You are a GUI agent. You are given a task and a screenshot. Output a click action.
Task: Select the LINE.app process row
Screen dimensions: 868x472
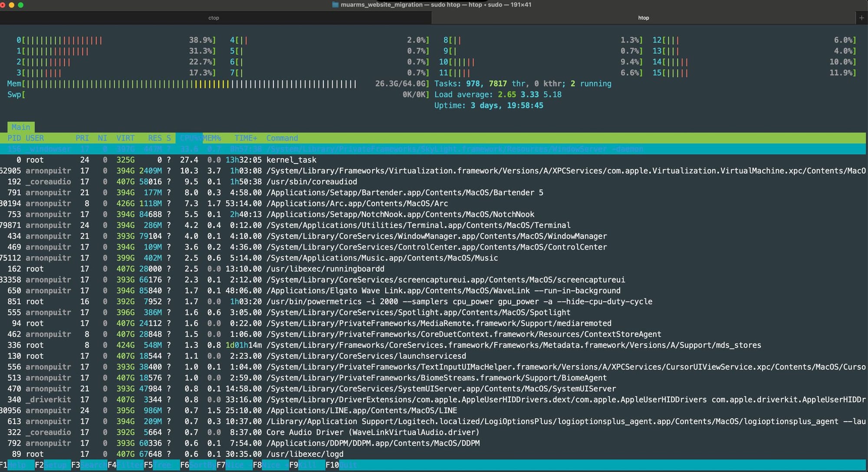433,410
